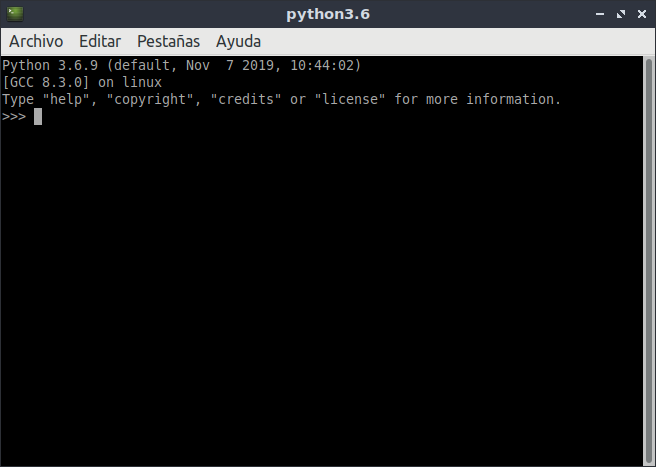656x467 pixels.
Task: Click the "Python 3.6.9" version text
Action: pos(50,65)
